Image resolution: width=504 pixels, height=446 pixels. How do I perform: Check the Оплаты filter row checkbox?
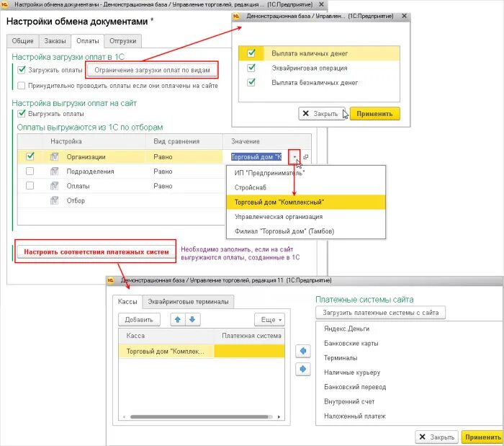pyautogui.click(x=30, y=186)
